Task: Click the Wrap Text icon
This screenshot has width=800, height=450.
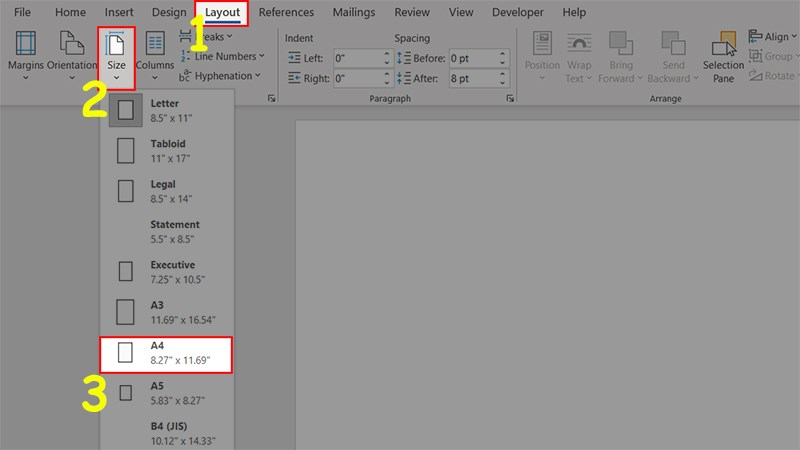Action: 579,43
